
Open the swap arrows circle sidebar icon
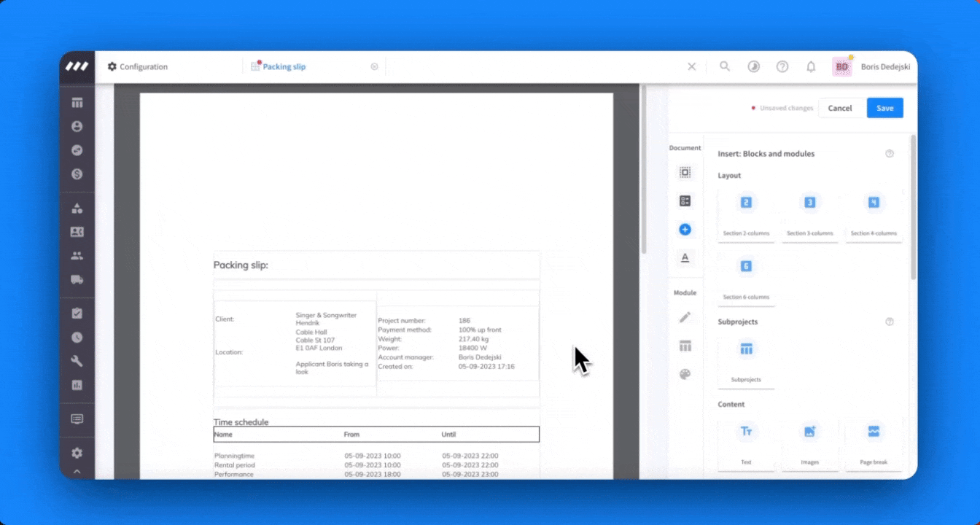click(77, 150)
